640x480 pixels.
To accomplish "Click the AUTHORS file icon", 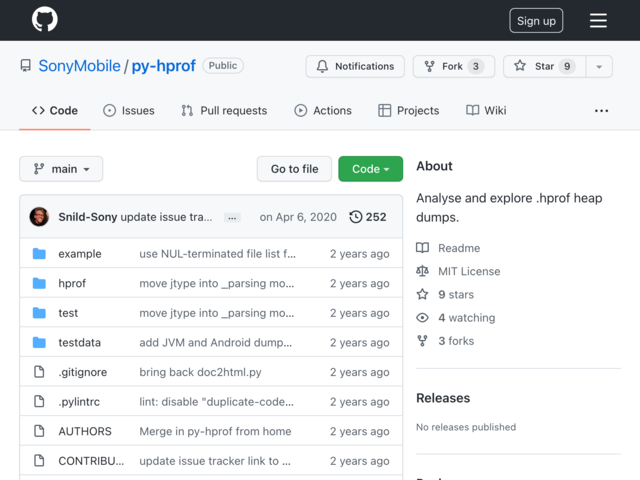I will coord(39,431).
